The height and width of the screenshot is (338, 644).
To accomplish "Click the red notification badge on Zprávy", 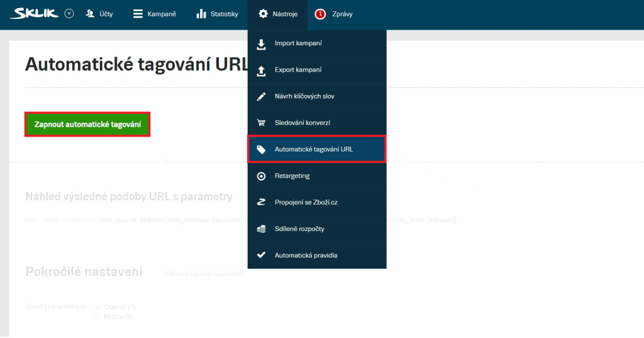I will pos(320,14).
